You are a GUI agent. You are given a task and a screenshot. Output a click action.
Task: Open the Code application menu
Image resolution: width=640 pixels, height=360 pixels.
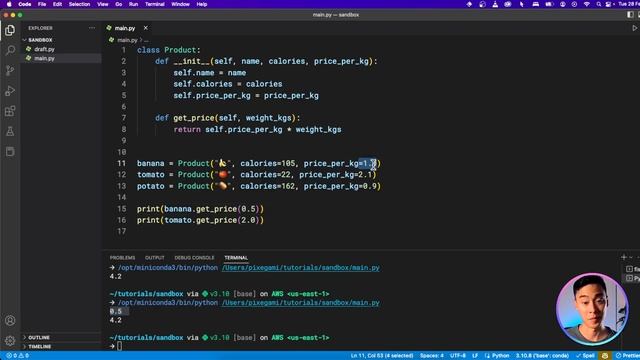point(25,4)
